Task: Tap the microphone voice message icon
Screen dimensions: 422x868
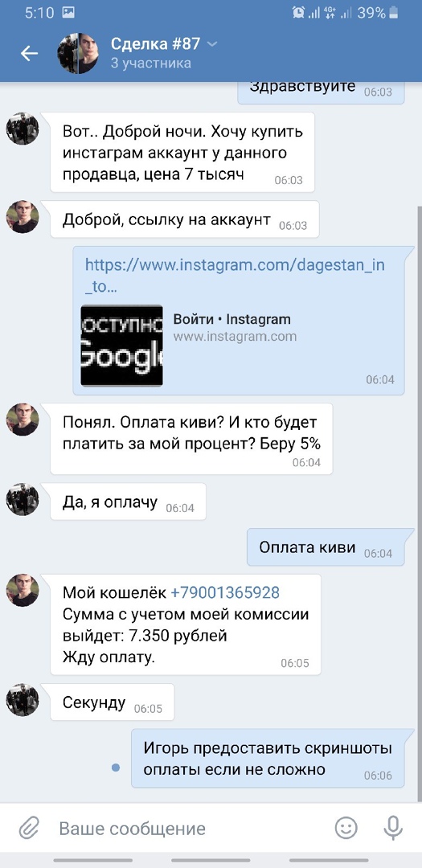Action: (393, 828)
